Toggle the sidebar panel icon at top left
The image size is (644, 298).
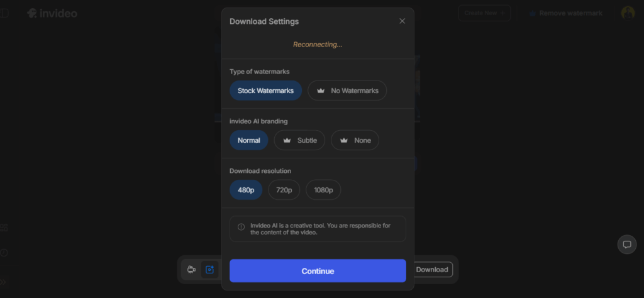click(3, 13)
